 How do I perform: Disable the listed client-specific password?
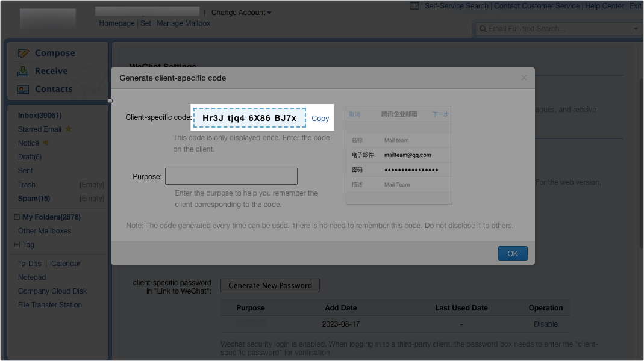[x=545, y=324]
